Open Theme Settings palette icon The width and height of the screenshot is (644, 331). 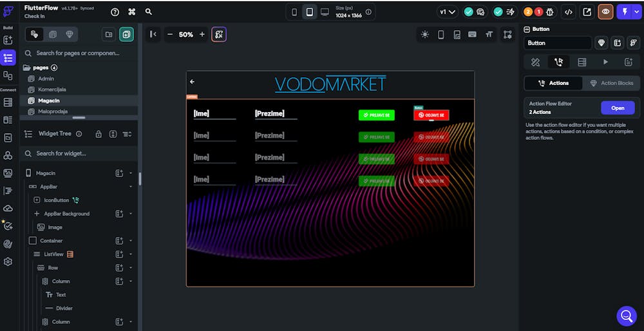click(x=8, y=244)
